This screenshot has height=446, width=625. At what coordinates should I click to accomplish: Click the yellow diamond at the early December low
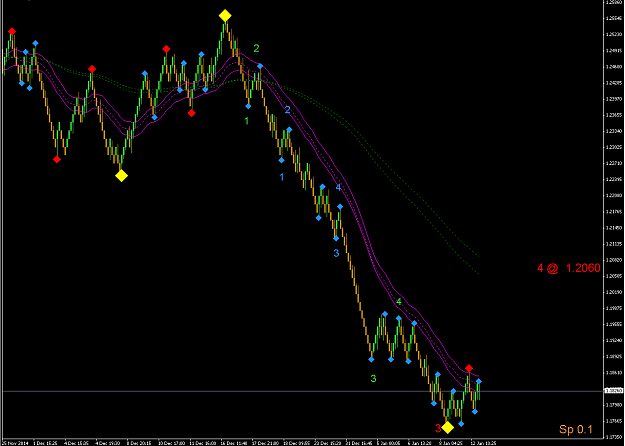[x=122, y=175]
